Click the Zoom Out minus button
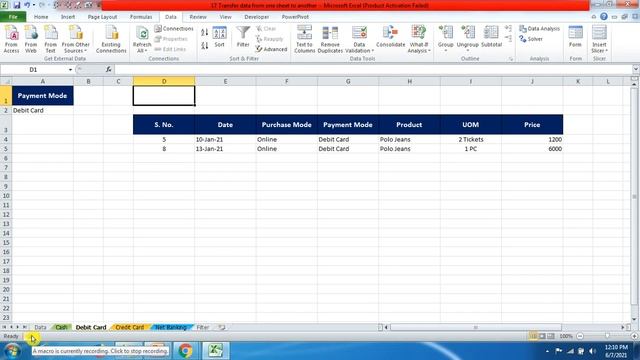The width and height of the screenshot is (640, 360). point(580,336)
